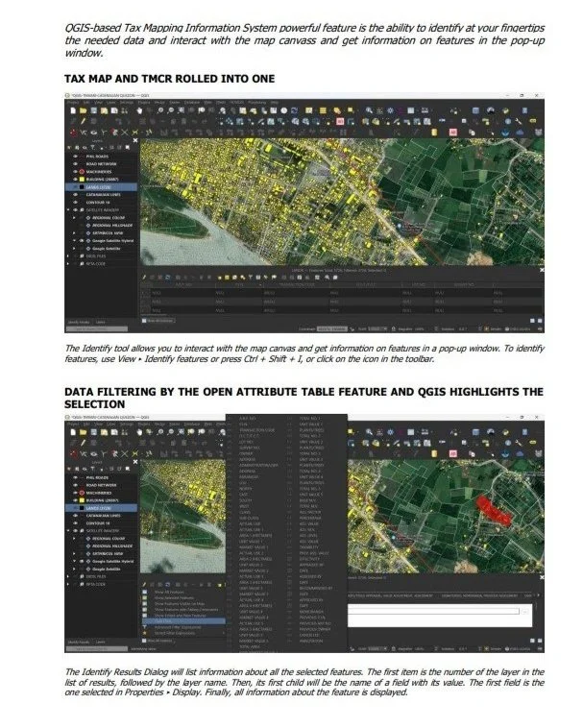Screen dimensions: 583x728
Task: Click the red GPS tool icon in upper third toolbar row
Action: (73, 133)
